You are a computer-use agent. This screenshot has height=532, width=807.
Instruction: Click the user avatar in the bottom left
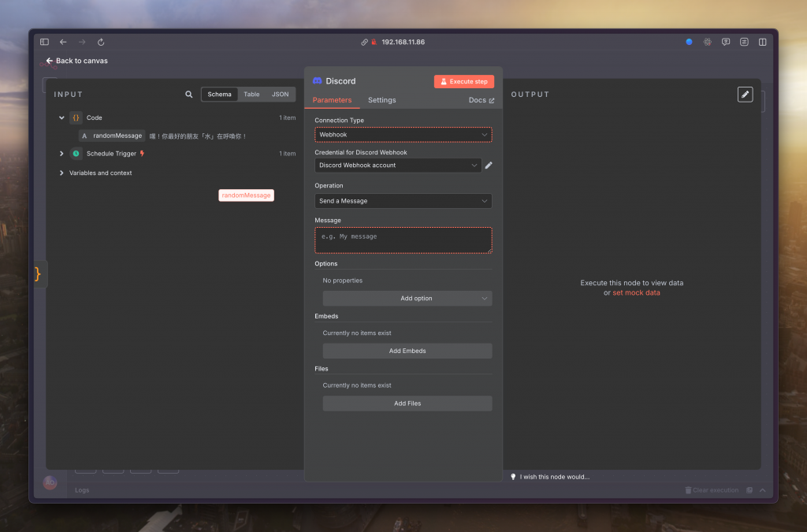(x=50, y=482)
